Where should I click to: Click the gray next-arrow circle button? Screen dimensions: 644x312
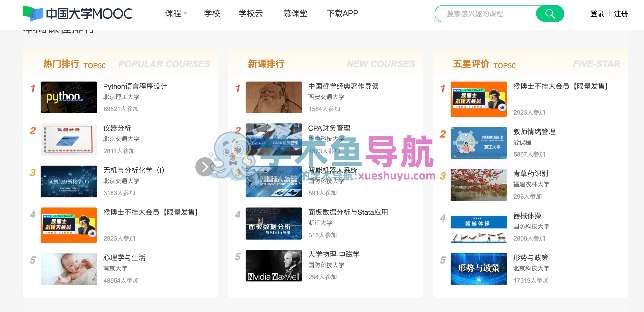(x=205, y=167)
